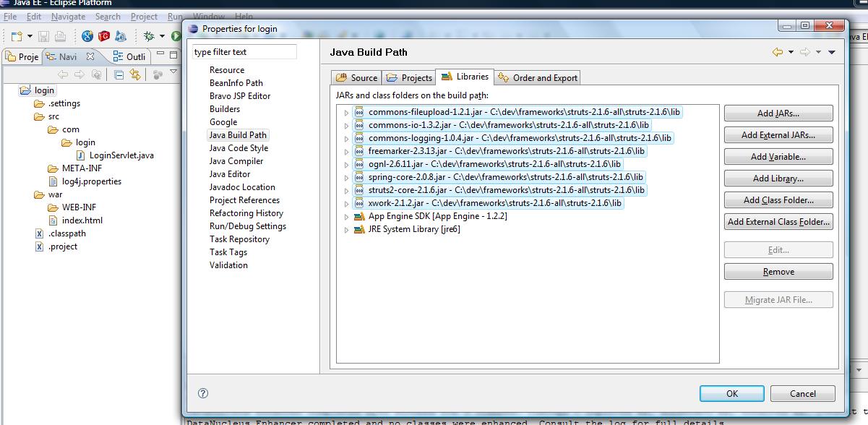Image resolution: width=868 pixels, height=425 pixels.
Task: Run the application with the green Run icon
Action: click(176, 36)
